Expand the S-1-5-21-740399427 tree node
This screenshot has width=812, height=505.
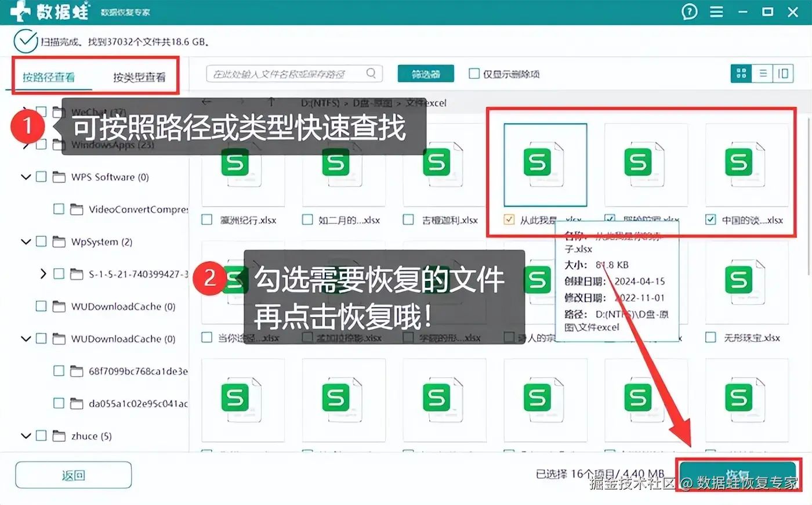[x=43, y=273]
